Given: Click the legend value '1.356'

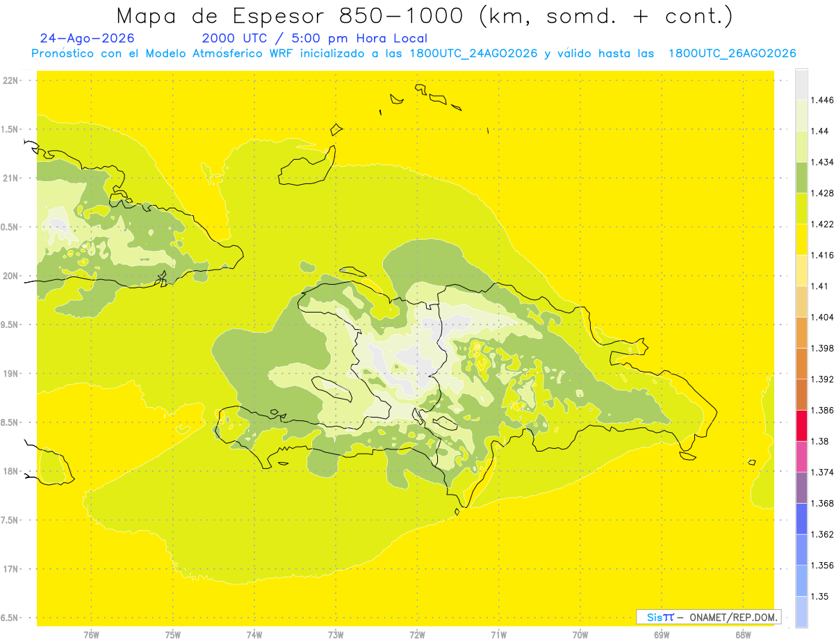Looking at the screenshot, I should [x=821, y=565].
